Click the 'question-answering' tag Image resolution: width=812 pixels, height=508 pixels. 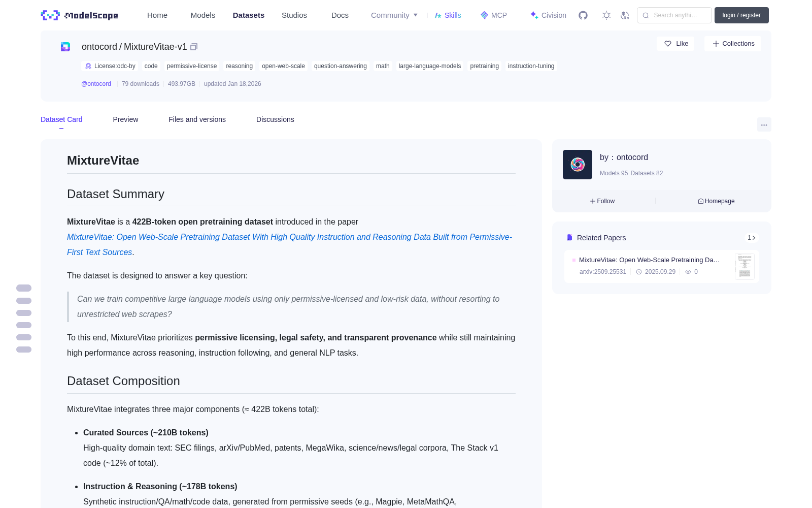pos(341,66)
